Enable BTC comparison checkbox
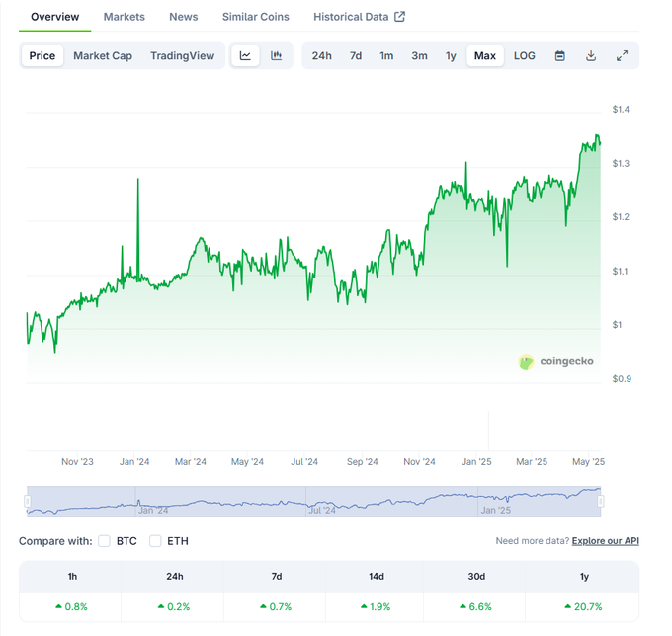 [x=105, y=541]
